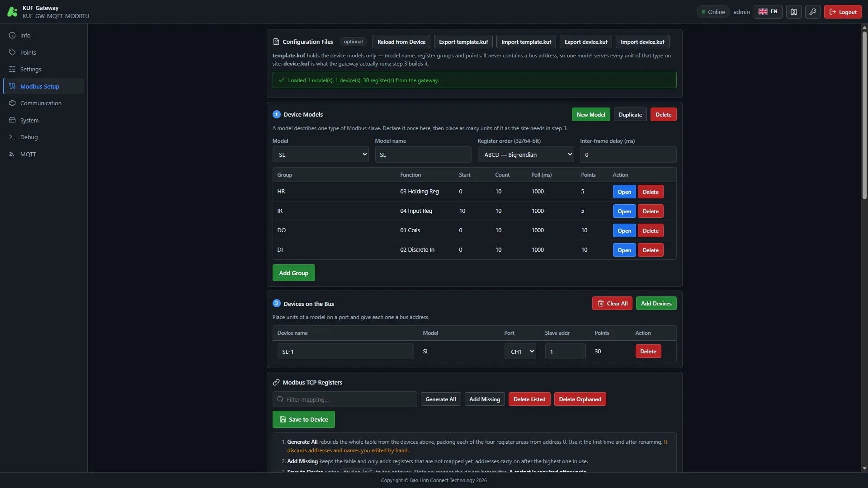Expand the Model dropdown showing SL
The height and width of the screenshot is (488, 868).
(x=321, y=155)
